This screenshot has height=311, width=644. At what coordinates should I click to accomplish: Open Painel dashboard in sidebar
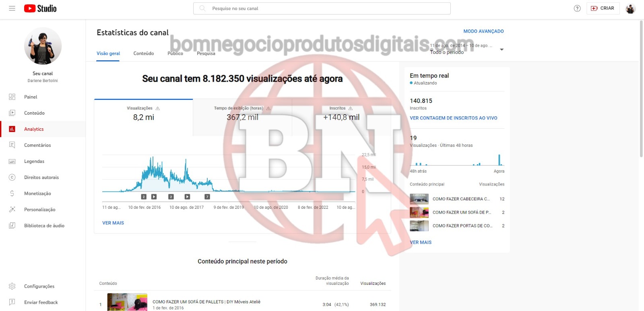point(31,97)
